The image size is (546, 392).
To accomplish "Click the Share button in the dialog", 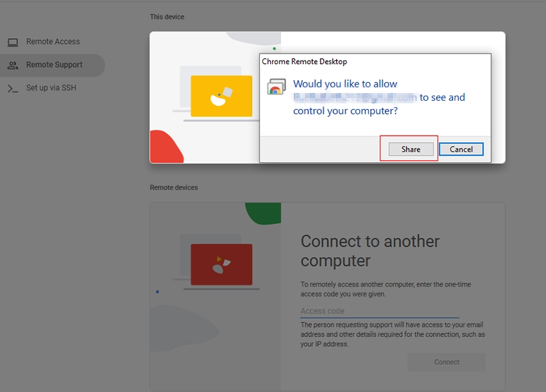I will point(411,149).
